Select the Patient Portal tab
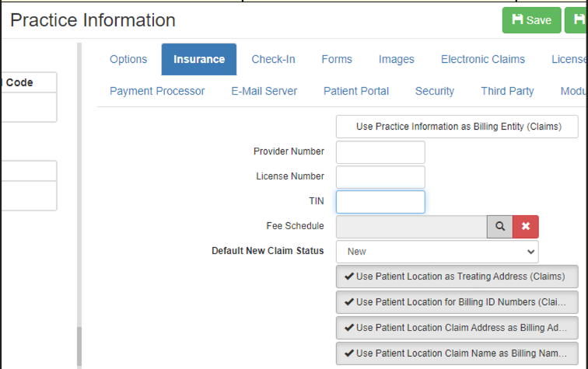The image size is (588, 369). (356, 91)
